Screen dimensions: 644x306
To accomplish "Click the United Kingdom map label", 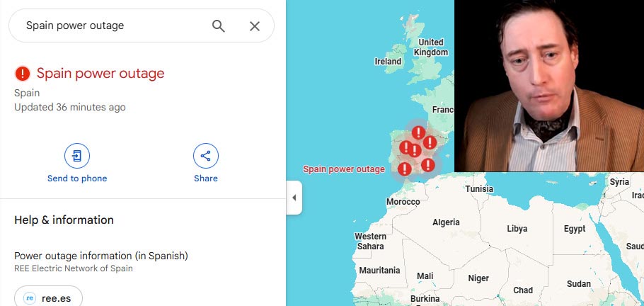I will pyautogui.click(x=431, y=47).
